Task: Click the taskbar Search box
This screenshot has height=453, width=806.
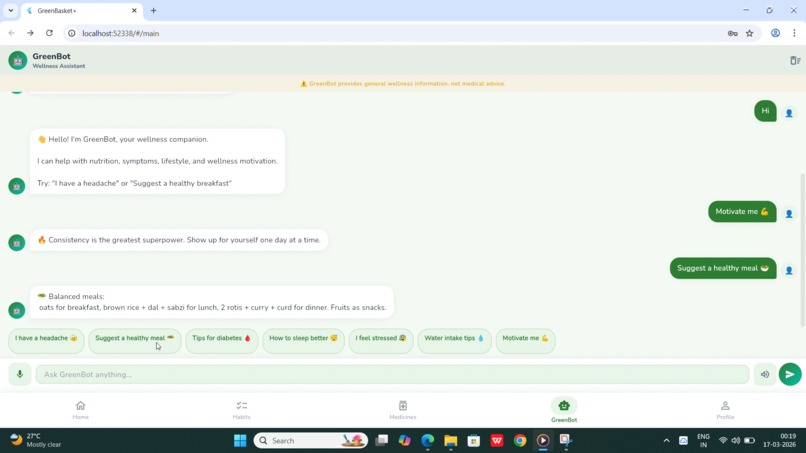Action: (310, 441)
